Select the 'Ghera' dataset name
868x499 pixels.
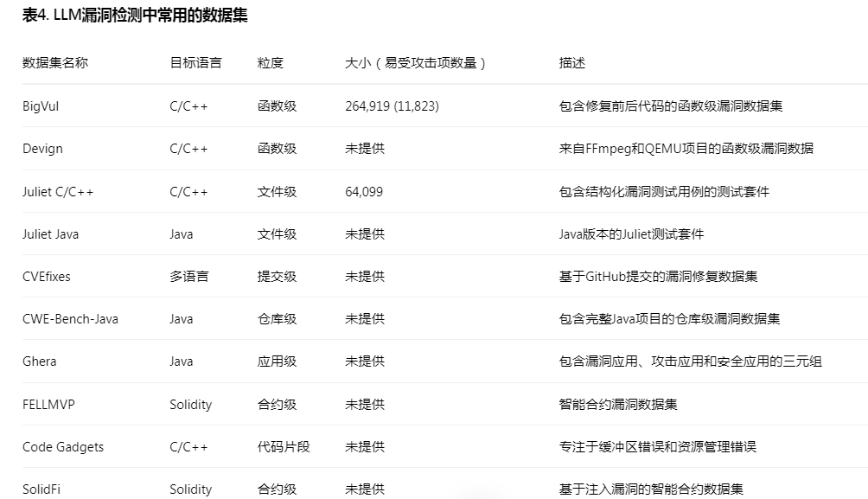click(40, 361)
